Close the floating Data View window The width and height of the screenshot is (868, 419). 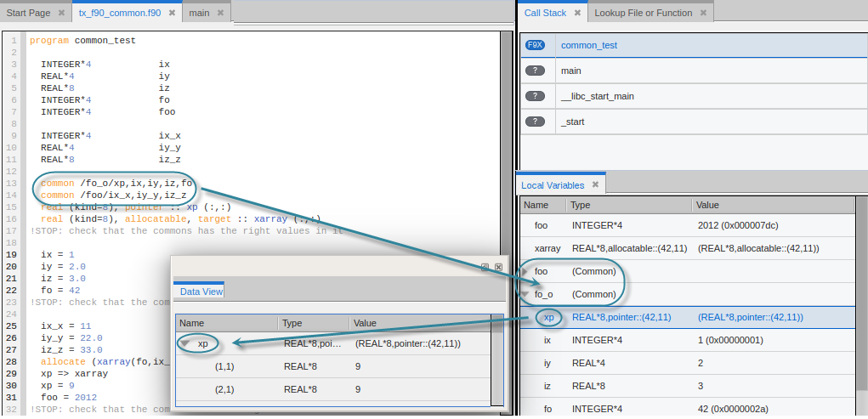(498, 267)
